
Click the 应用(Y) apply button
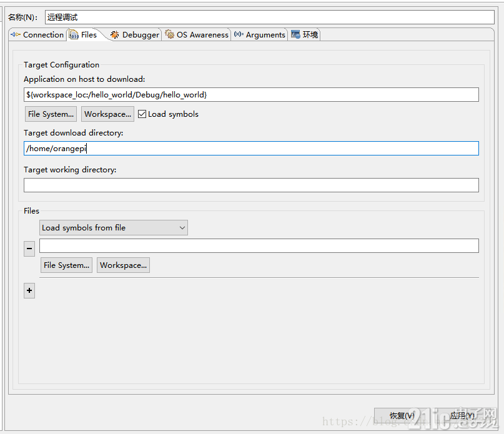tap(462, 416)
